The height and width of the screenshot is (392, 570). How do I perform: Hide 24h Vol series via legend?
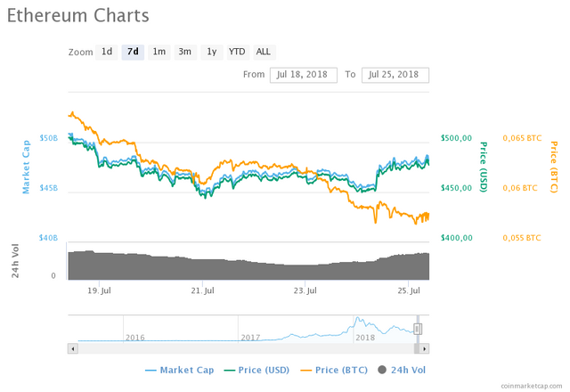click(410, 370)
